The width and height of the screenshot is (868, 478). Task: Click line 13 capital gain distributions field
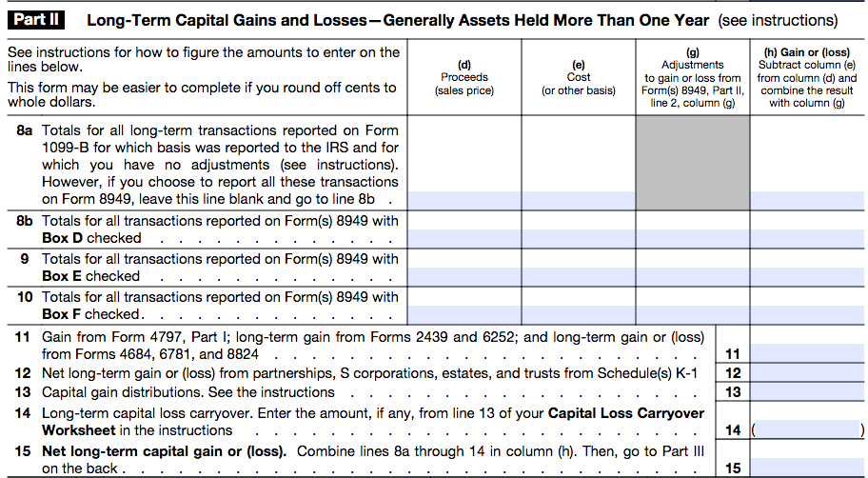tap(807, 391)
